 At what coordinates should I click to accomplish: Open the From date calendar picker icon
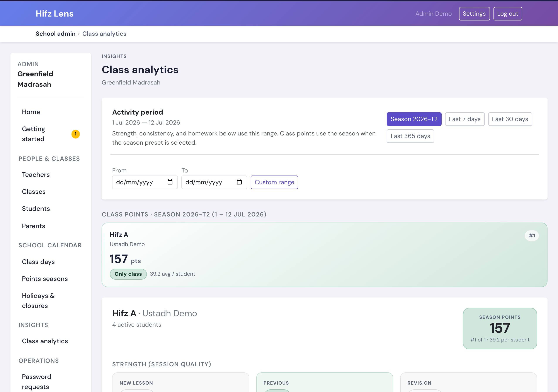click(x=170, y=182)
